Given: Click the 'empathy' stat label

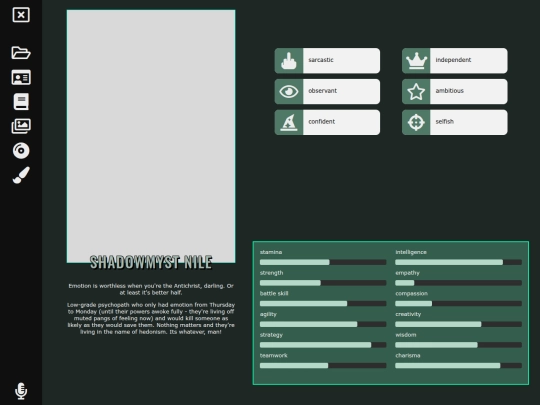Looking at the screenshot, I should (407, 273).
